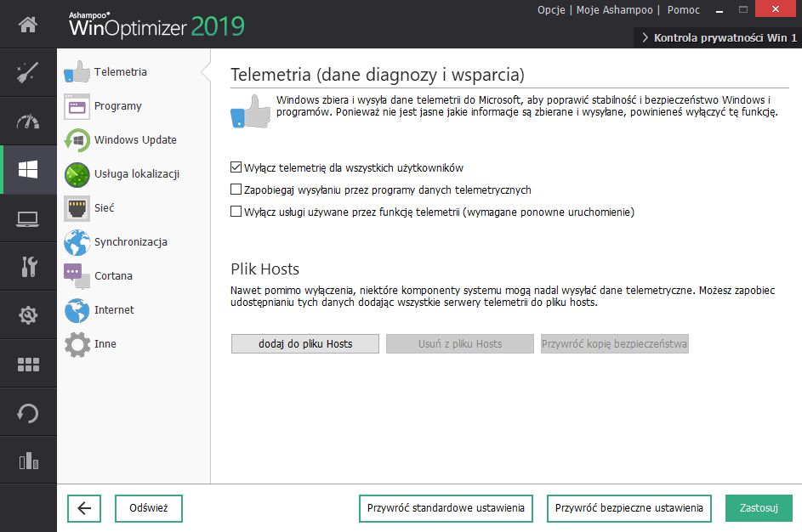Open the Moje Ashampoo menu

[614, 9]
